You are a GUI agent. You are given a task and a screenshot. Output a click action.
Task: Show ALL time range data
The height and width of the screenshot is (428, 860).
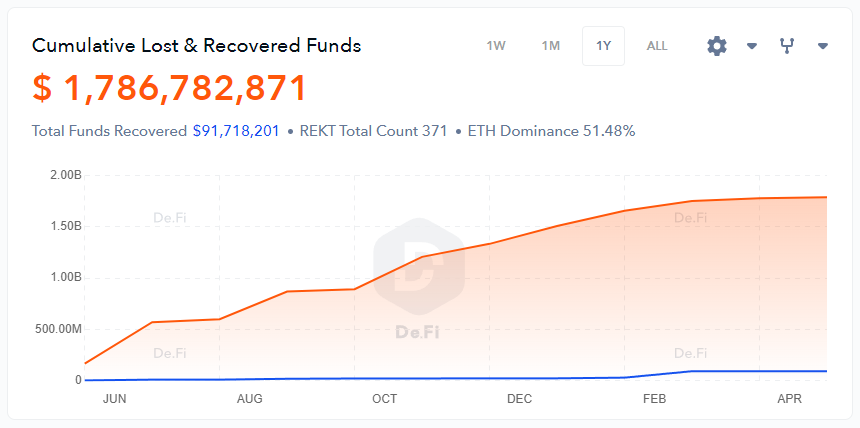click(x=657, y=46)
